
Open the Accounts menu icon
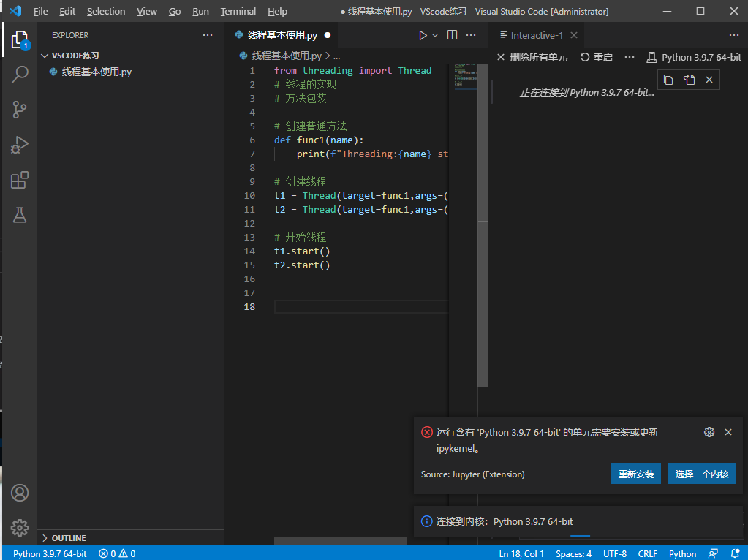20,493
